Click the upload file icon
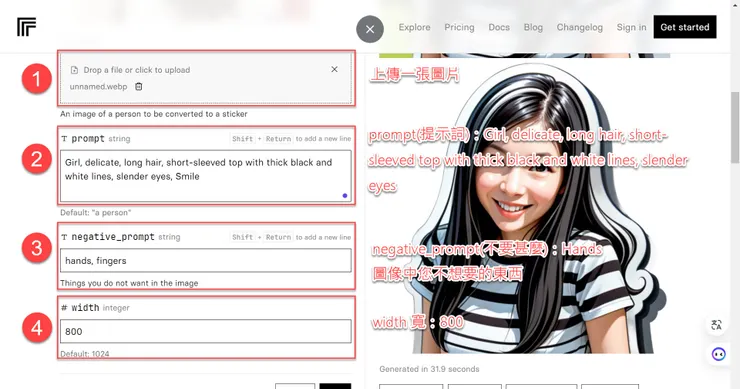 coord(74,70)
